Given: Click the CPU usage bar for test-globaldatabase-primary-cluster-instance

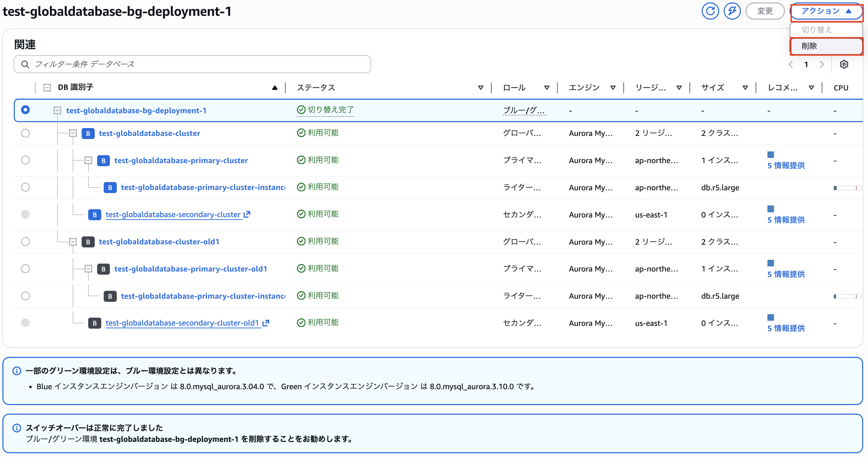Looking at the screenshot, I should click(847, 187).
